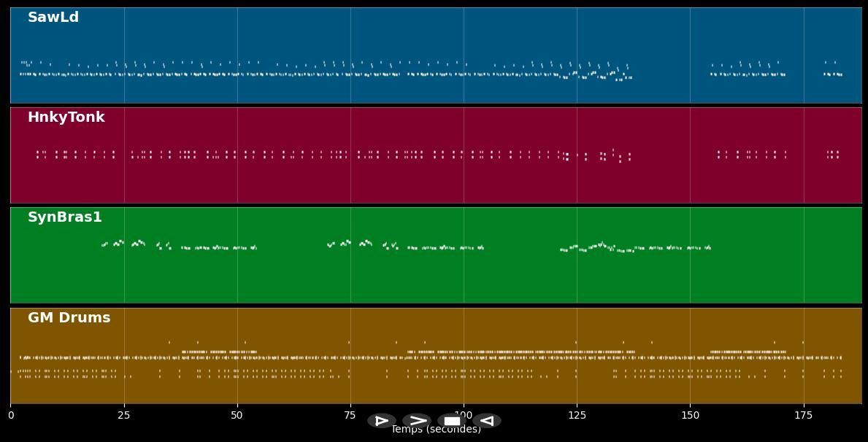Click the 125 second axis tick label
Image resolution: width=868 pixels, height=442 pixels.
click(577, 415)
